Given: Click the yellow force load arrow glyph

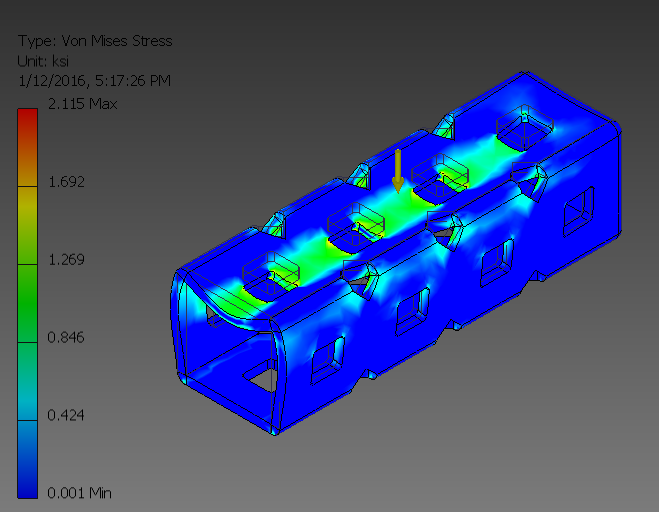Looking at the screenshot, I should coord(398,172).
